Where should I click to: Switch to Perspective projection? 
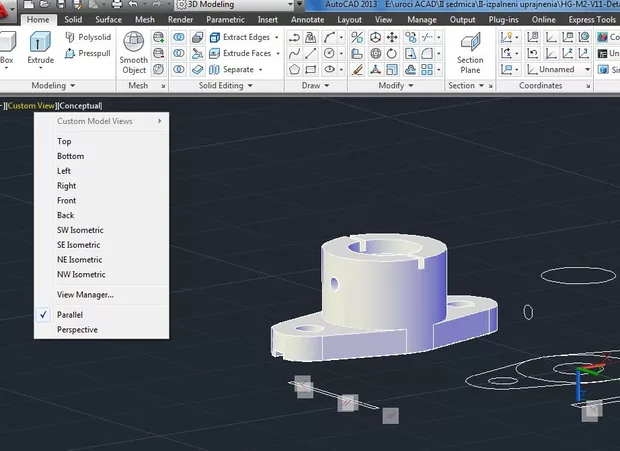coord(77,329)
